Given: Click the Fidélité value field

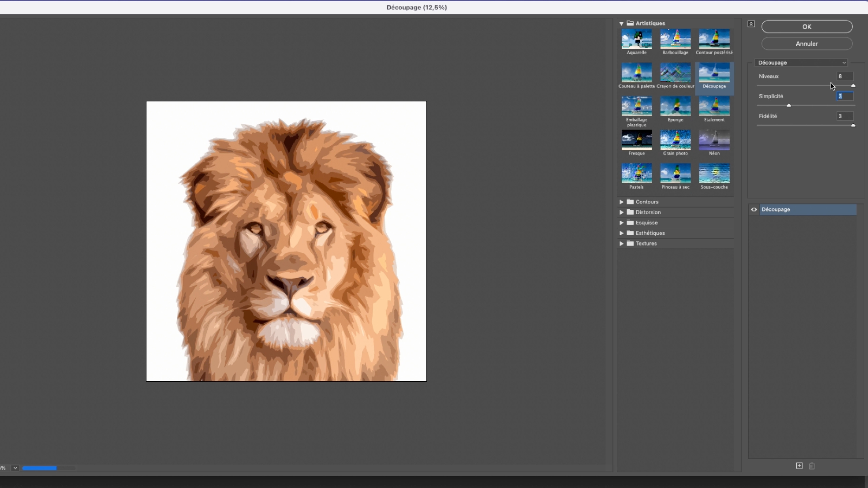Looking at the screenshot, I should (x=844, y=116).
